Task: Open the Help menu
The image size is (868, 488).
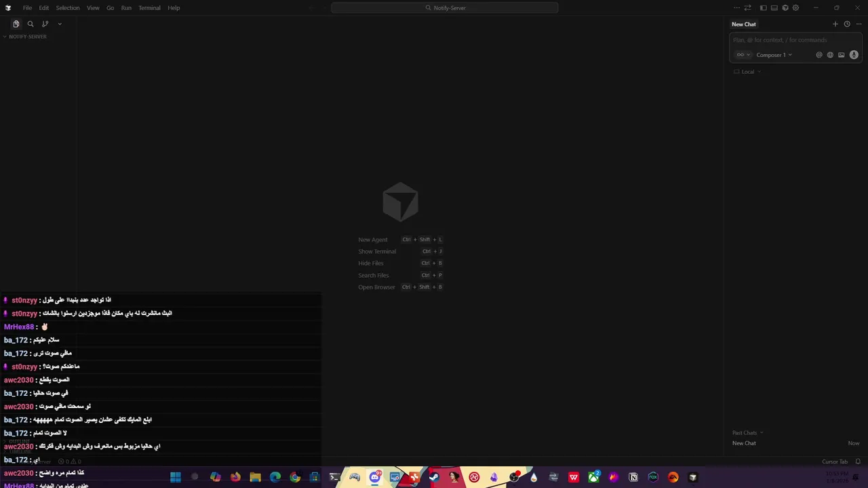Action: click(174, 7)
